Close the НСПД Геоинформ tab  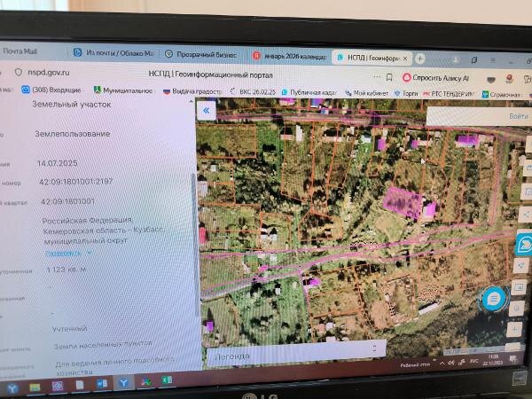[x=405, y=59]
